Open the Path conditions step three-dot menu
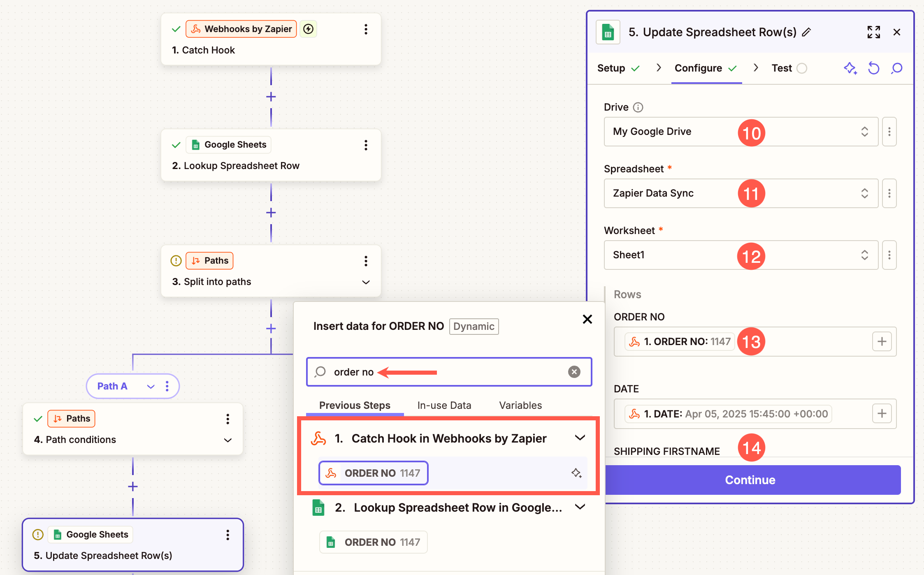The image size is (924, 575). 227,419
